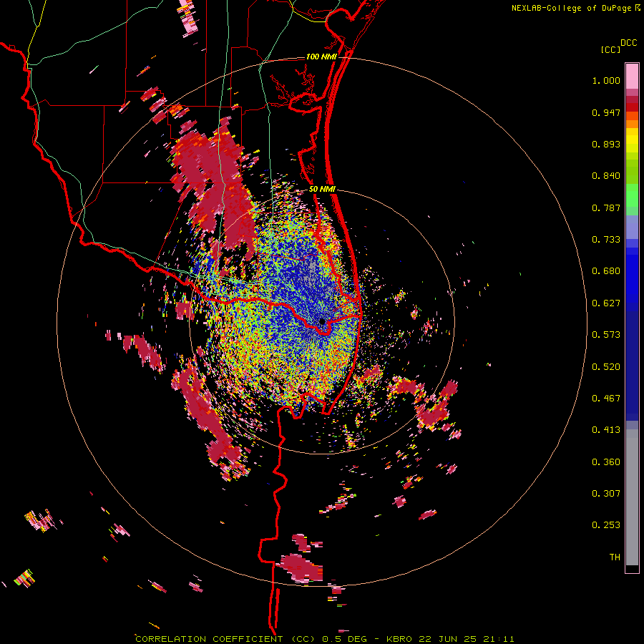Viewport: 644px width, 644px height.
Task: Click the 0.467 color scale value
Action: click(606, 399)
